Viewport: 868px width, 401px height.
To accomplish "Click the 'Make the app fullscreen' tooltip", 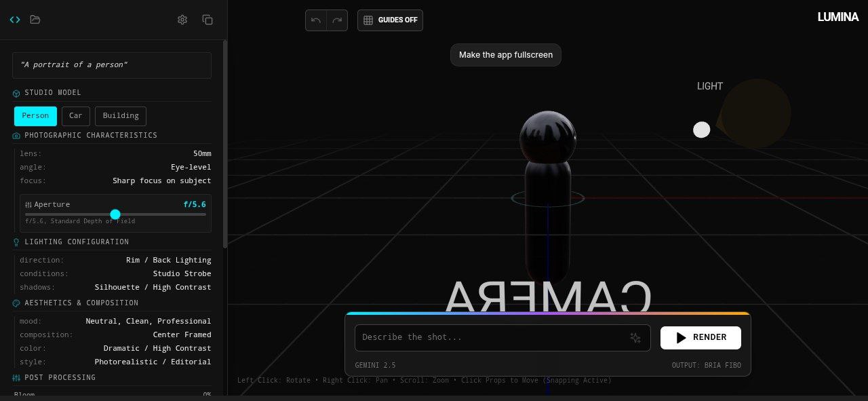I will [506, 55].
